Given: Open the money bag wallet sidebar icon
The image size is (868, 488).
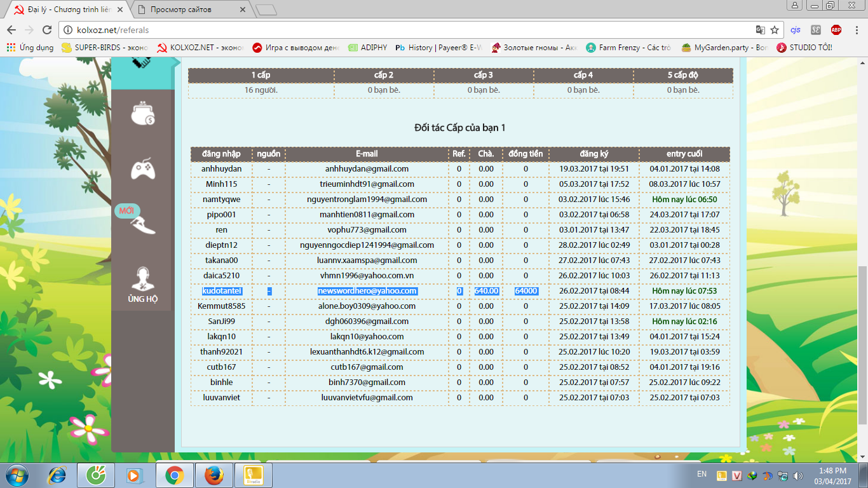Looking at the screenshot, I should point(142,114).
